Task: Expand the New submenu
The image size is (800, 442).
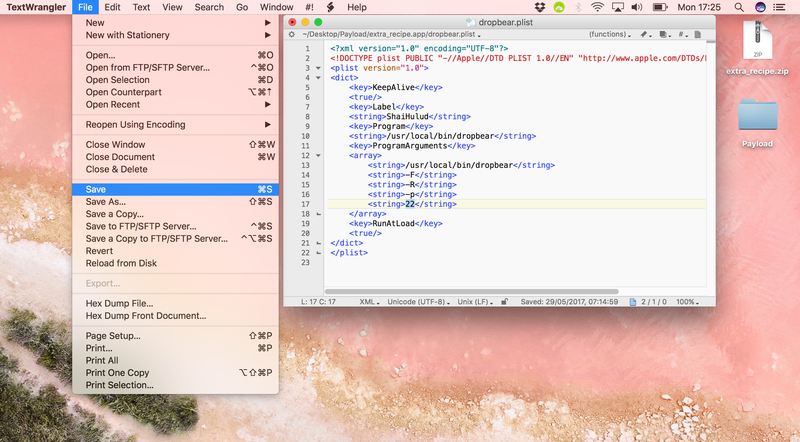Action: [x=176, y=23]
